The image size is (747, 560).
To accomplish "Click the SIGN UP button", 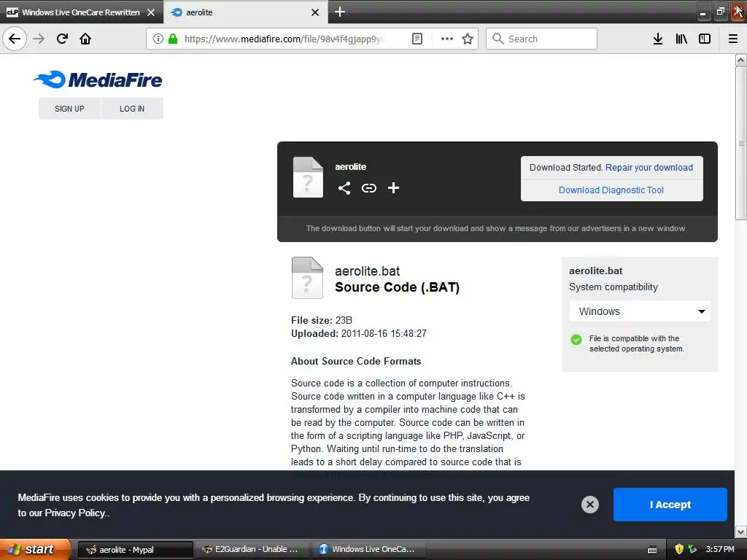I will pos(69,109).
